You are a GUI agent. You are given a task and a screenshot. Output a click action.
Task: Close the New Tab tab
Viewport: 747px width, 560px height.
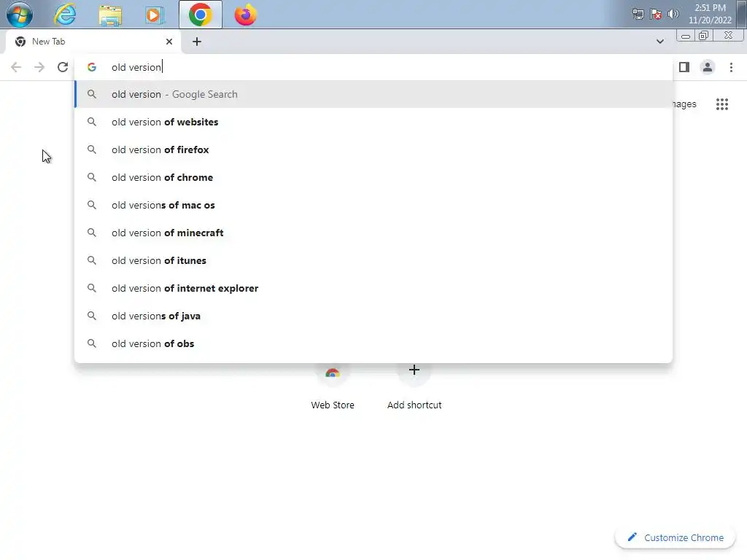[x=169, y=42]
